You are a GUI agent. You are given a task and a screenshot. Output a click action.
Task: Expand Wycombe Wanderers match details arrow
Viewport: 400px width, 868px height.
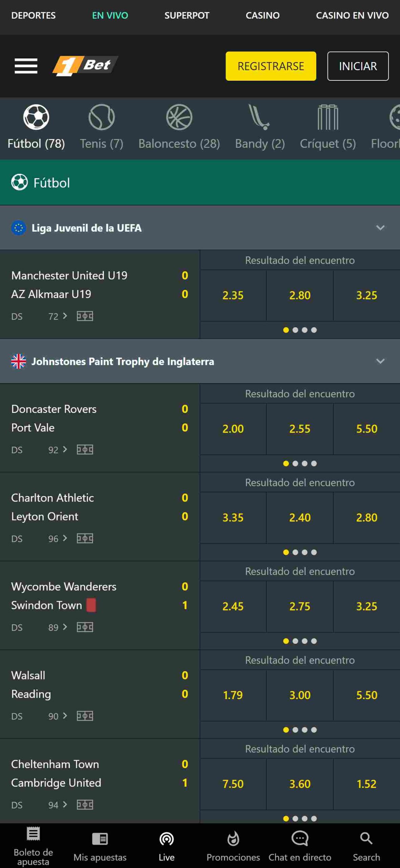pyautogui.click(x=65, y=627)
